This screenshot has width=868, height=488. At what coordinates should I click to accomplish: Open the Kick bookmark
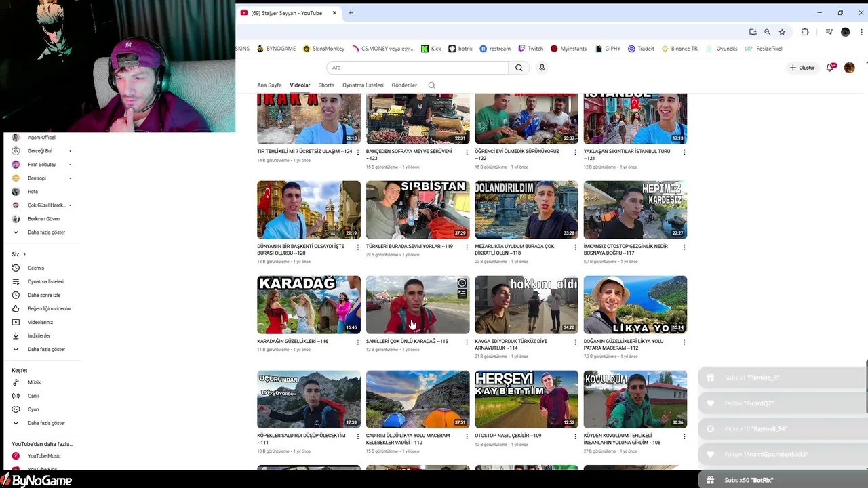pyautogui.click(x=431, y=49)
